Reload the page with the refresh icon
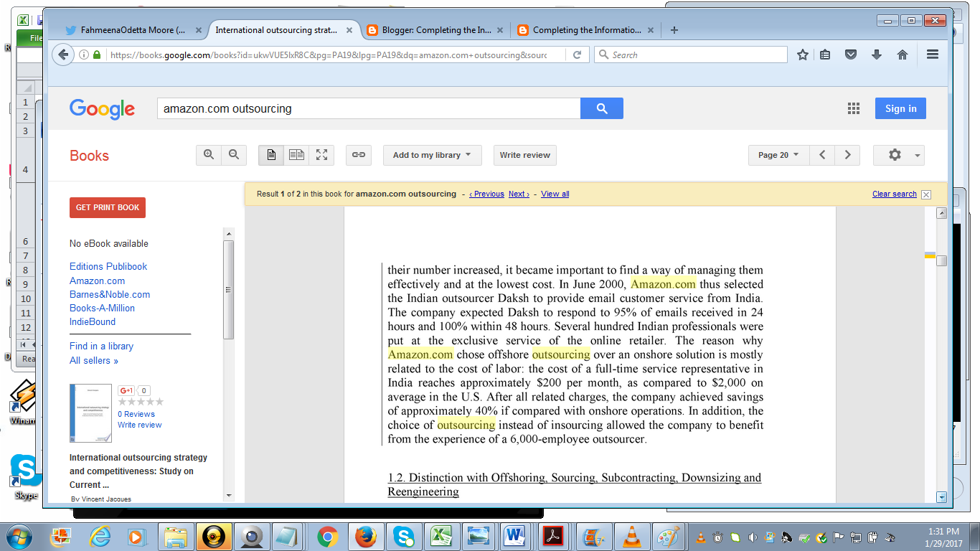The image size is (980, 551). point(577,55)
